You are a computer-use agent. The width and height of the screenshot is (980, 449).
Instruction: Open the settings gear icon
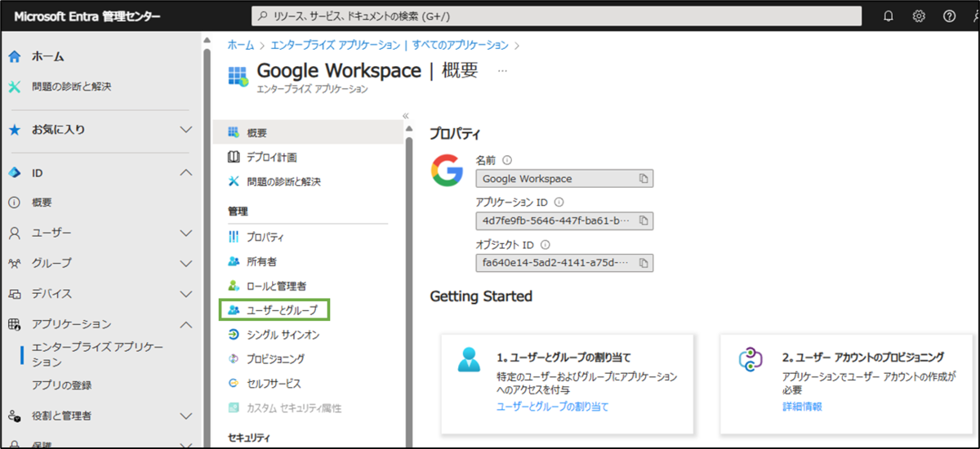[919, 16]
